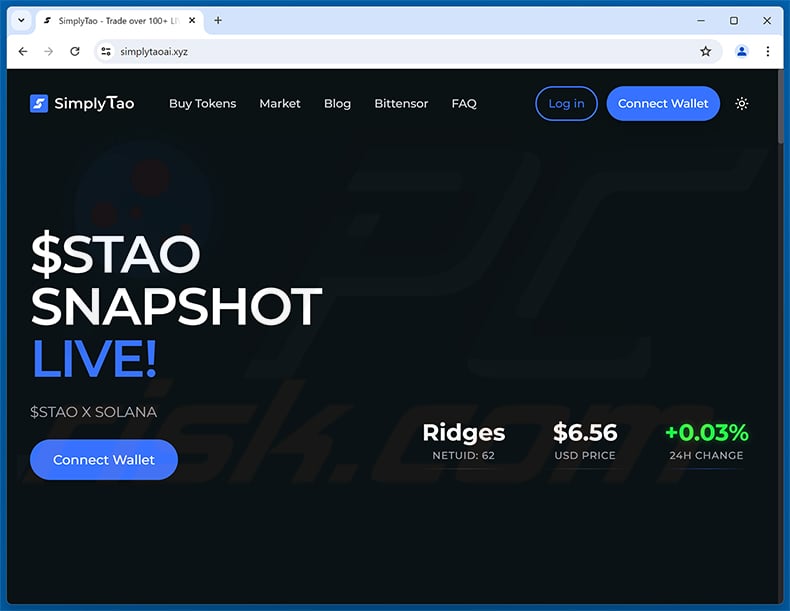Click Connect Wallet in the header
Viewport: 790px width, 611px height.
[x=663, y=104]
